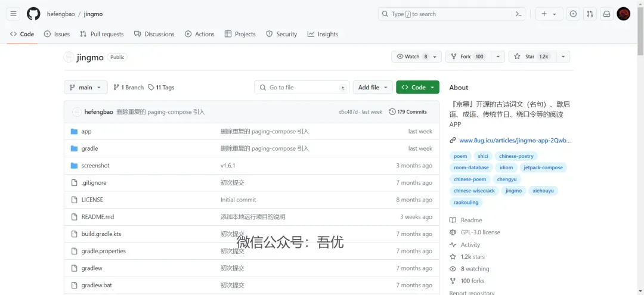644x295 pixels.
Task: Click the gradlew.bat file icon
Action: tap(75, 285)
